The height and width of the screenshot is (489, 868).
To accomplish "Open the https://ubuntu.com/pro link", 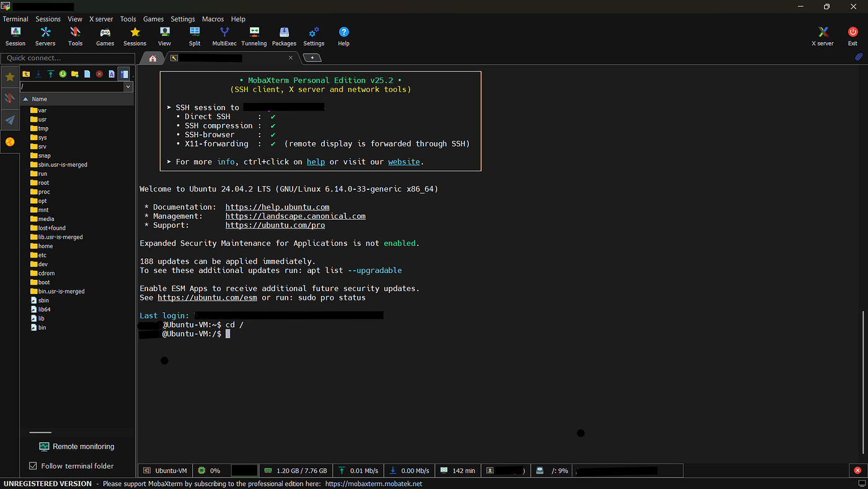I will click(x=275, y=225).
